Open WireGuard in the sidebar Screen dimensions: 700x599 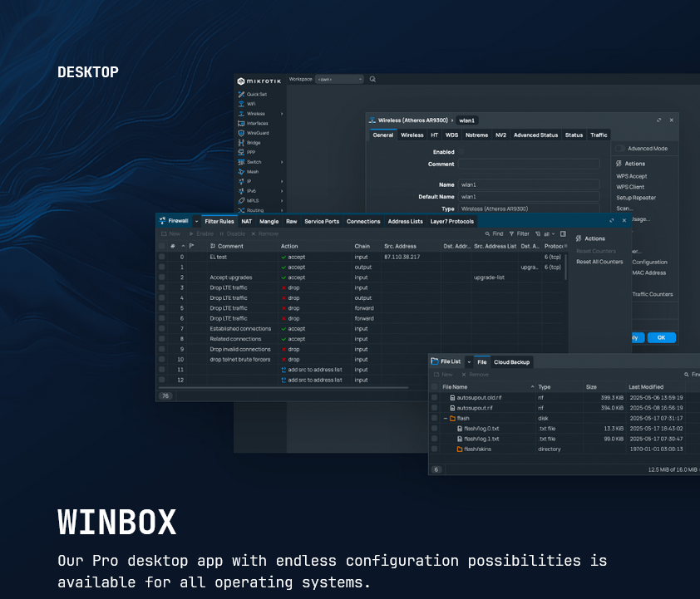click(x=254, y=133)
